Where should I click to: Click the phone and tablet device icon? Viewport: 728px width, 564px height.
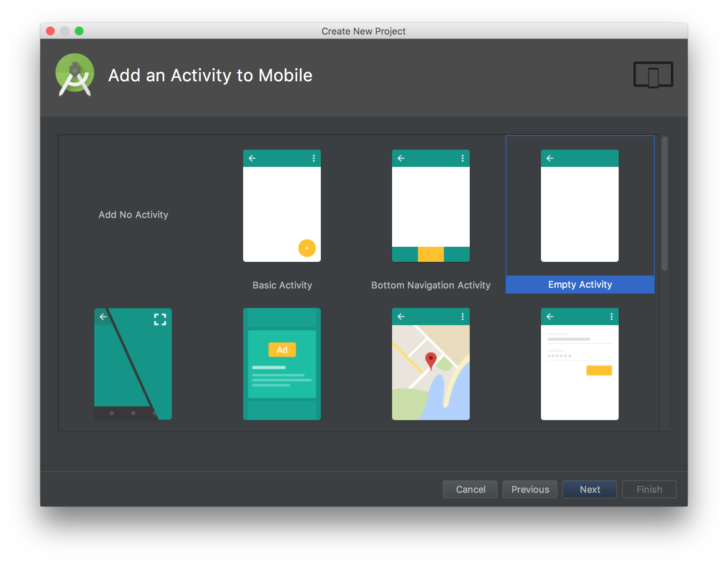(x=653, y=74)
